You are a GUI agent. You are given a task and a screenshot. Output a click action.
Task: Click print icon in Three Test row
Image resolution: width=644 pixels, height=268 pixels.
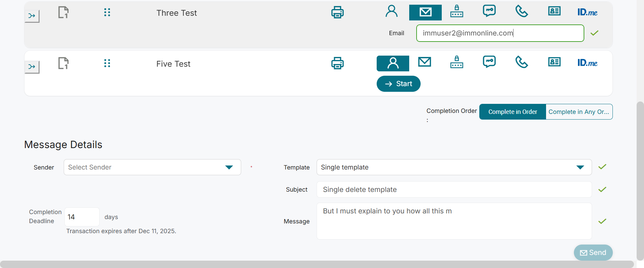click(x=337, y=12)
